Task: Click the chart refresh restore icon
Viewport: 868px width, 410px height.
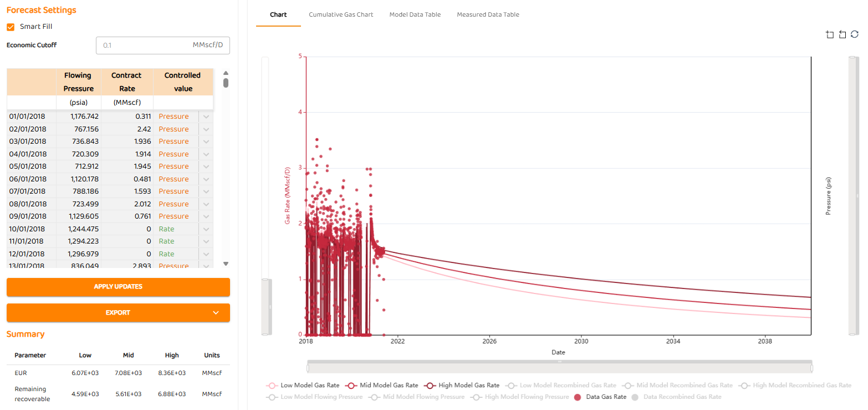Action: 855,34
